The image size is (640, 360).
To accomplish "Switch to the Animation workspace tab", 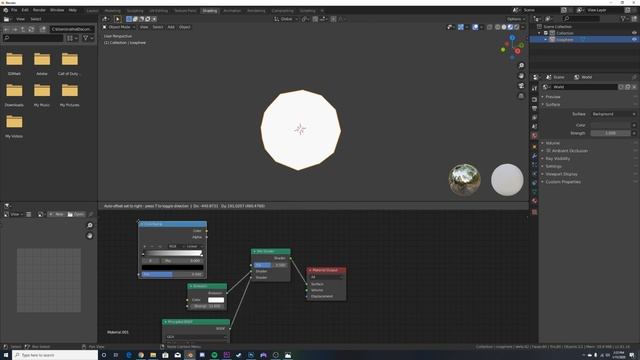I will click(x=232, y=11).
